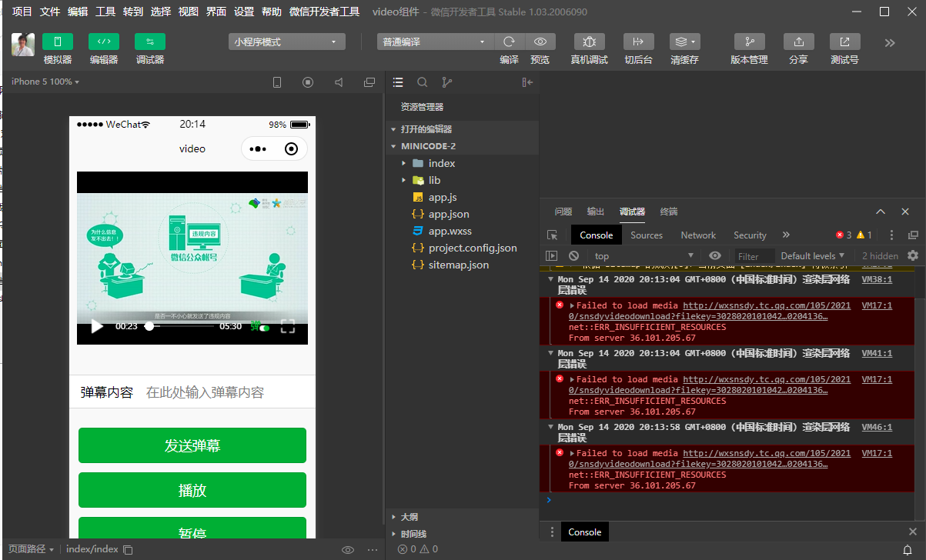Click the share (分享) icon
Viewport: 926px width, 560px height.
[798, 42]
